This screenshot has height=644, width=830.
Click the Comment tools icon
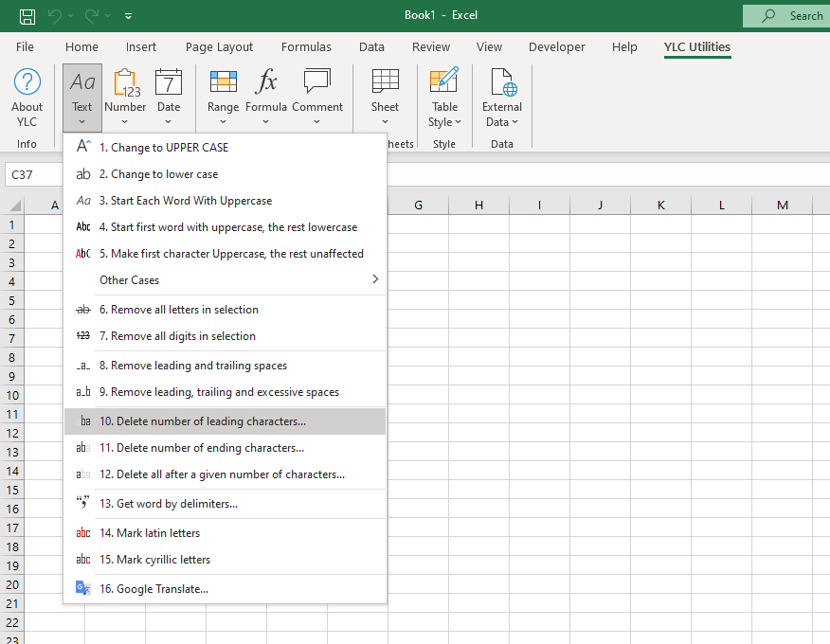pos(317,82)
